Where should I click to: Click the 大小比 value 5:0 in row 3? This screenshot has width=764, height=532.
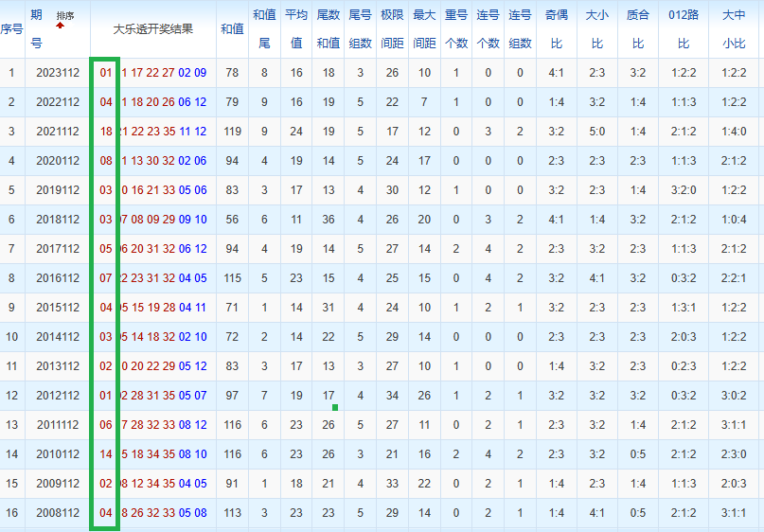point(596,132)
